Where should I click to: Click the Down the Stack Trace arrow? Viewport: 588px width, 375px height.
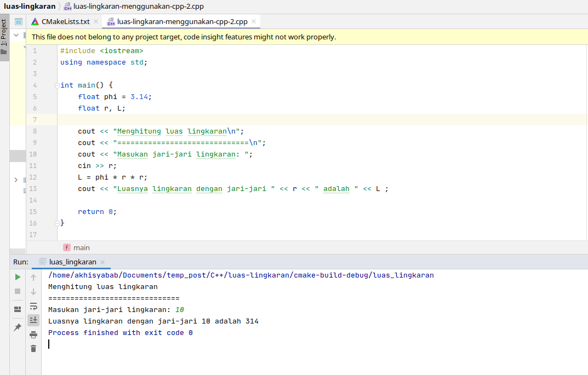(x=33, y=291)
